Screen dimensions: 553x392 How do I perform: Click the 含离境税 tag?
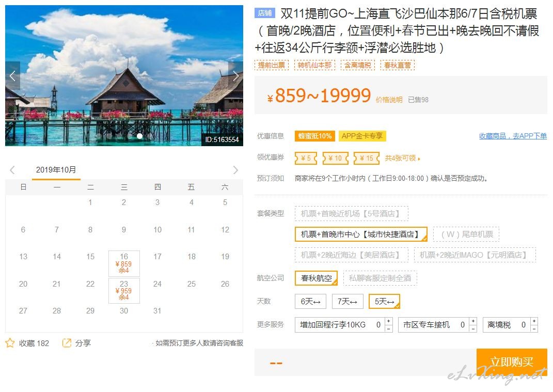(x=358, y=65)
